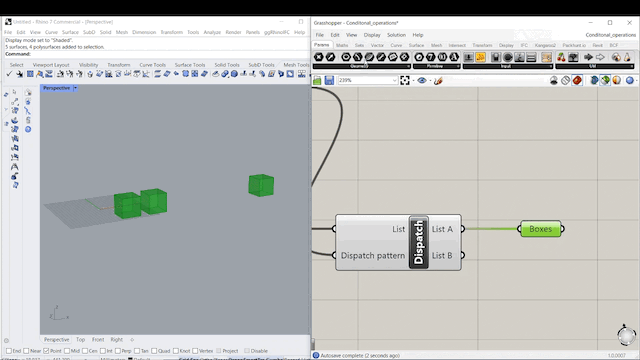This screenshot has height=360, width=640.
Task: Click the Dispatch pattern input label
Action: pyautogui.click(x=373, y=256)
